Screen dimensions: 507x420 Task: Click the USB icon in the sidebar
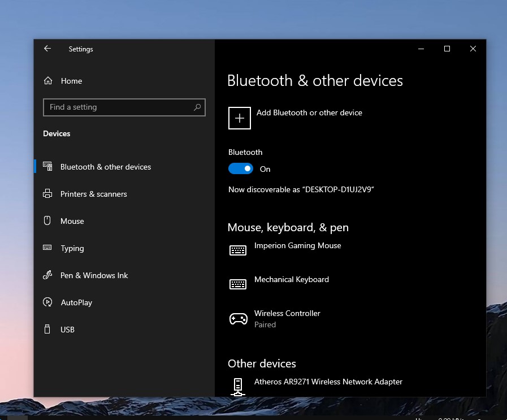pos(49,330)
